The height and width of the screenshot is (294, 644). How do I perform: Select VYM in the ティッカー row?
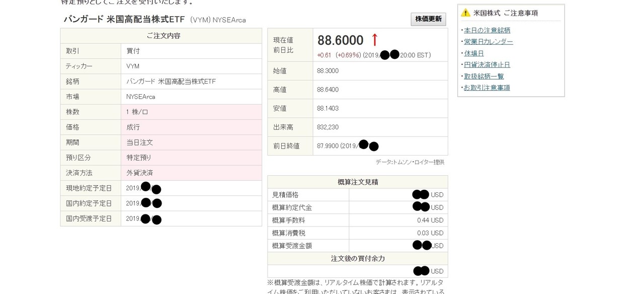pos(133,66)
